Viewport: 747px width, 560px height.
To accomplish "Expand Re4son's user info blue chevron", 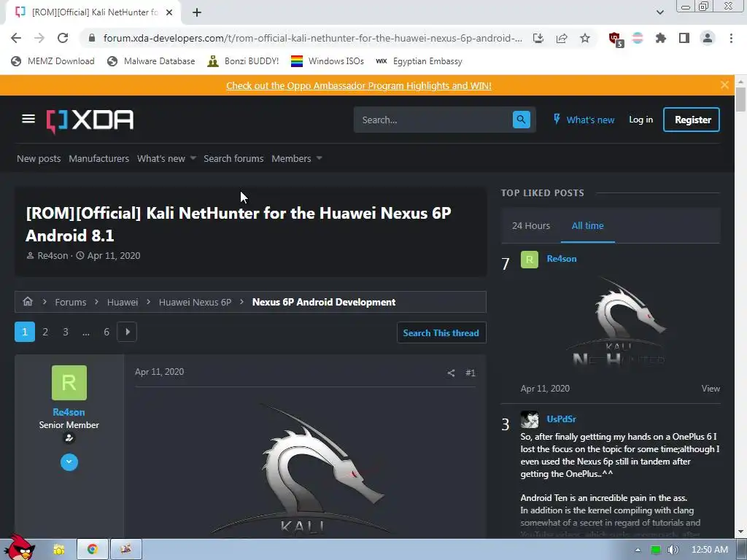I will pyautogui.click(x=69, y=462).
